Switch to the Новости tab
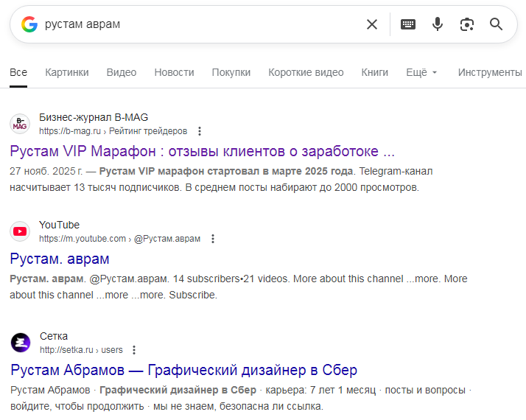526x420 pixels. (174, 72)
